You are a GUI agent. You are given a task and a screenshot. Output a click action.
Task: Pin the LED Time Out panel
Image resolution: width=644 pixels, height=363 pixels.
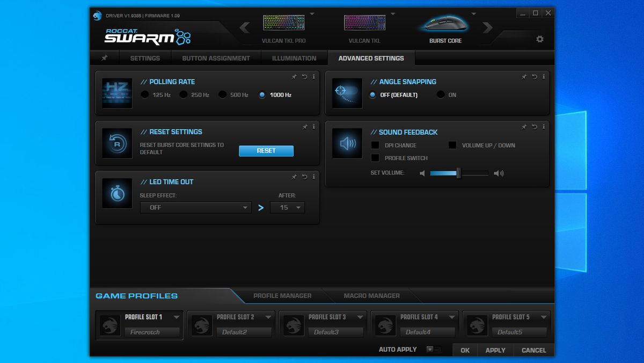click(294, 177)
